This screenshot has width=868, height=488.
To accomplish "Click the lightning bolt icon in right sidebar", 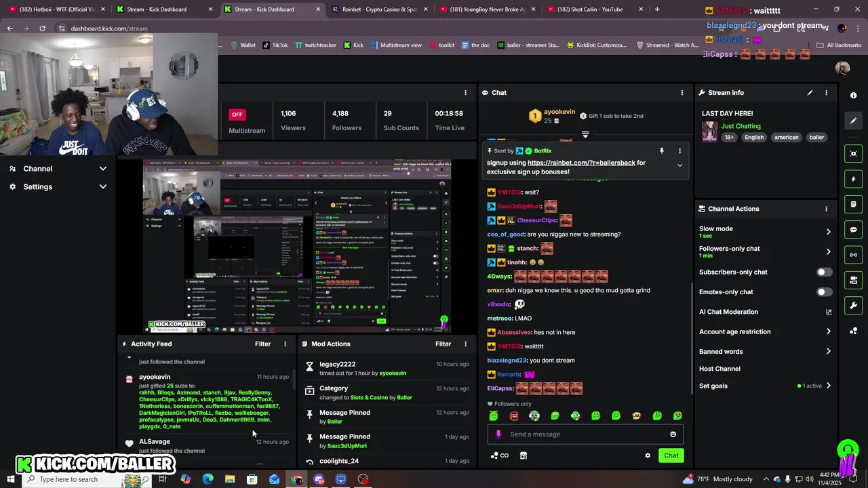I will (853, 179).
